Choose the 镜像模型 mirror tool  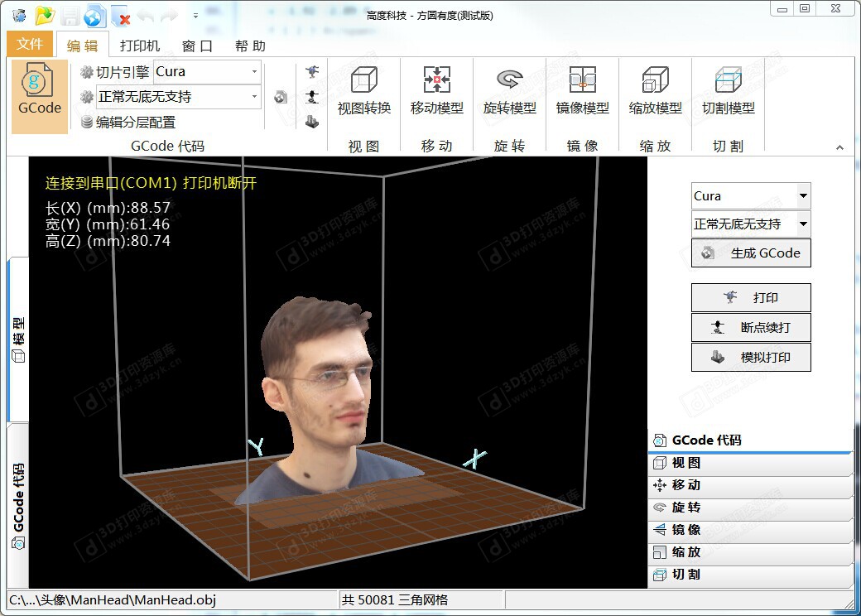[x=582, y=93]
